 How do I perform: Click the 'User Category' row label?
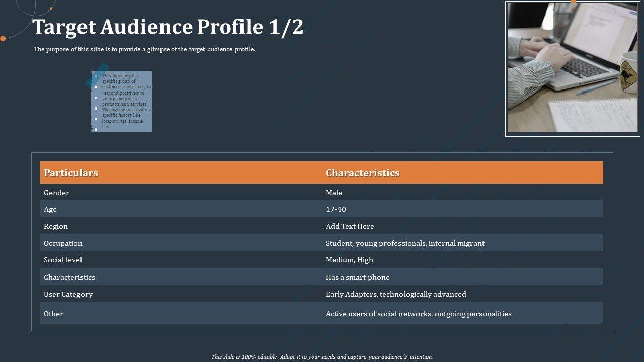[68, 294]
